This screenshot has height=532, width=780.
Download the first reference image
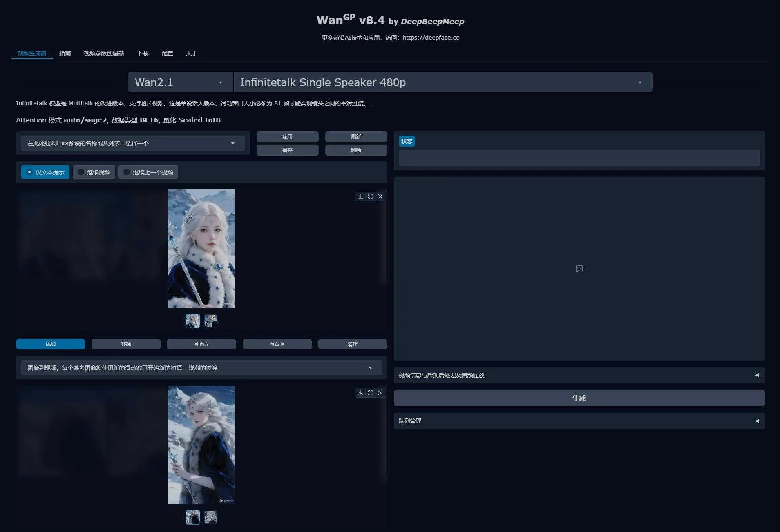click(360, 196)
